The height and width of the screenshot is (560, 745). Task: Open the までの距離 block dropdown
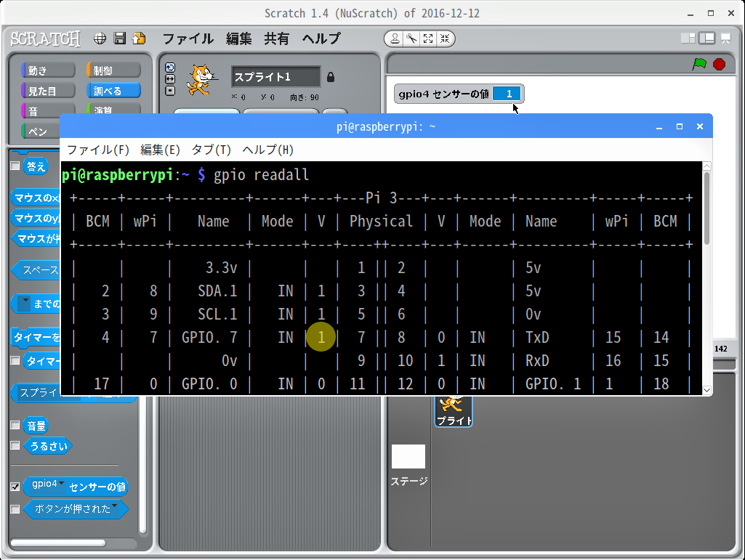[x=24, y=302]
